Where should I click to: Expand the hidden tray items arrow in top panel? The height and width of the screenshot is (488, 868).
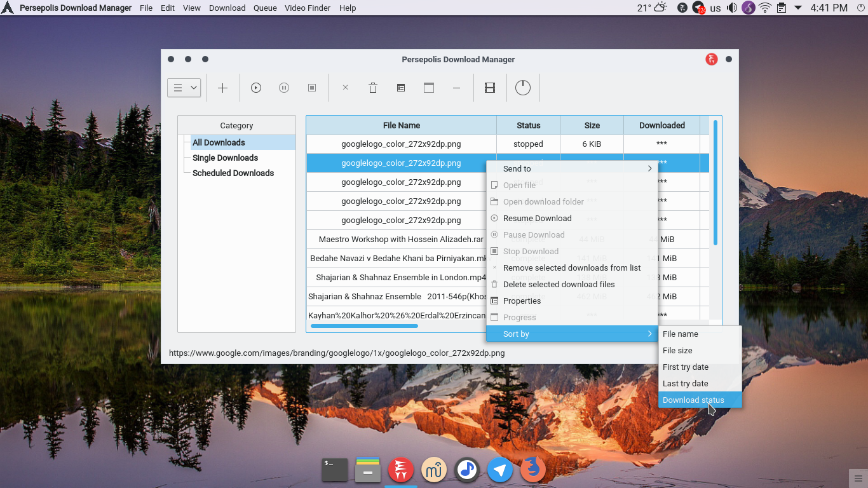(x=798, y=8)
